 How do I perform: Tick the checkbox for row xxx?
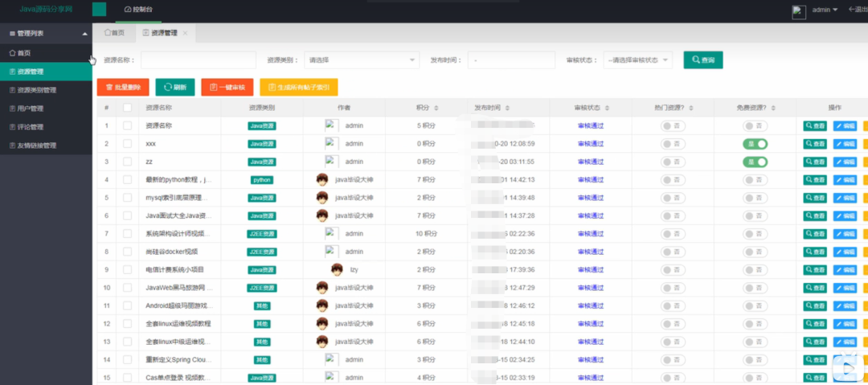click(x=127, y=144)
